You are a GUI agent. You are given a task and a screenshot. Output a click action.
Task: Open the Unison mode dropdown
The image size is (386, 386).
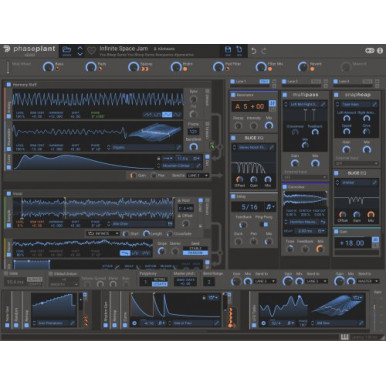[x=64, y=284]
